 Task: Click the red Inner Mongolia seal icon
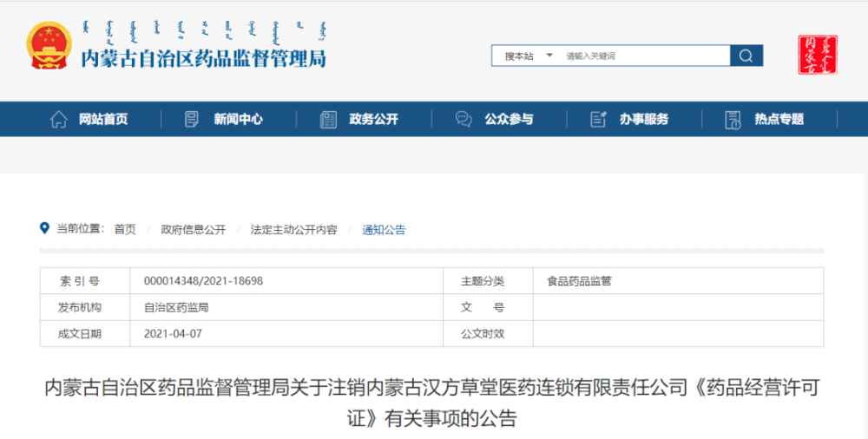818,55
